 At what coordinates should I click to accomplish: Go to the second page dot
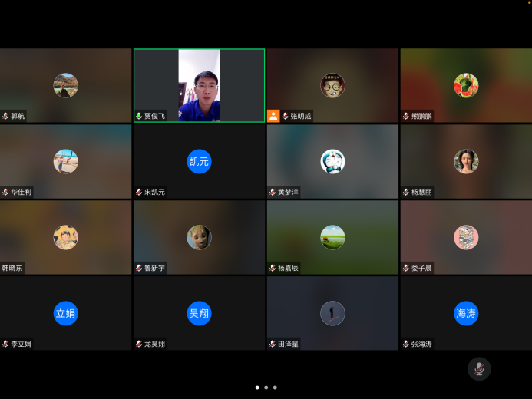click(266, 387)
